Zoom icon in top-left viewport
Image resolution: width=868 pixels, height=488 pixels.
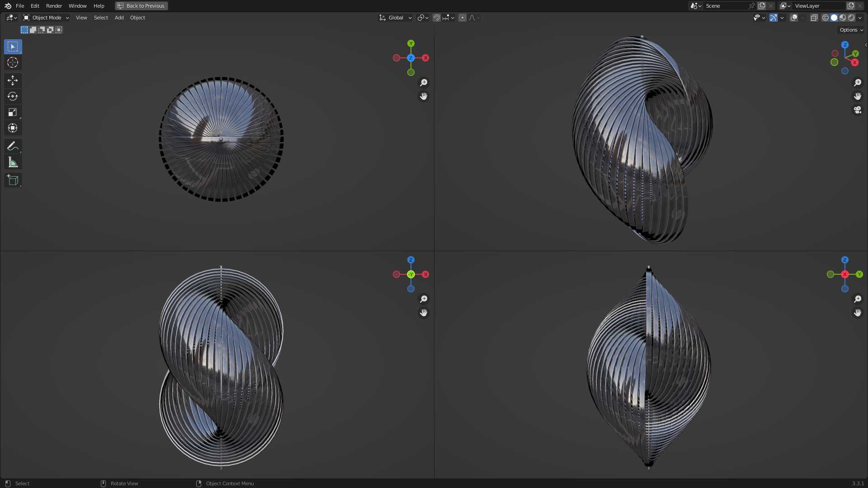pos(424,83)
